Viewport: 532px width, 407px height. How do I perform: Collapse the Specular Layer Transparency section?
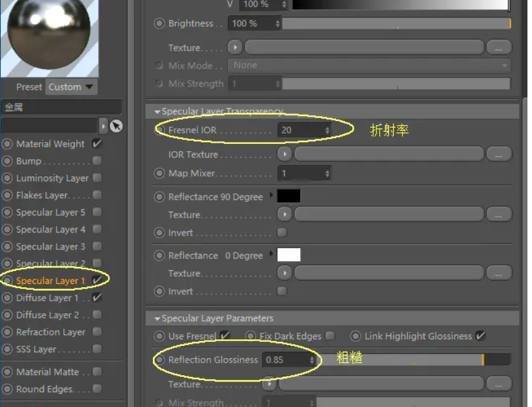(157, 111)
